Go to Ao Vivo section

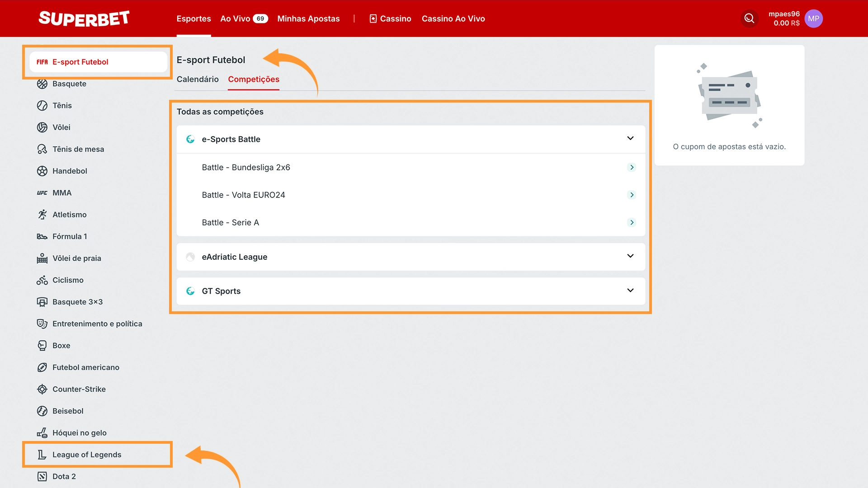[x=235, y=19]
